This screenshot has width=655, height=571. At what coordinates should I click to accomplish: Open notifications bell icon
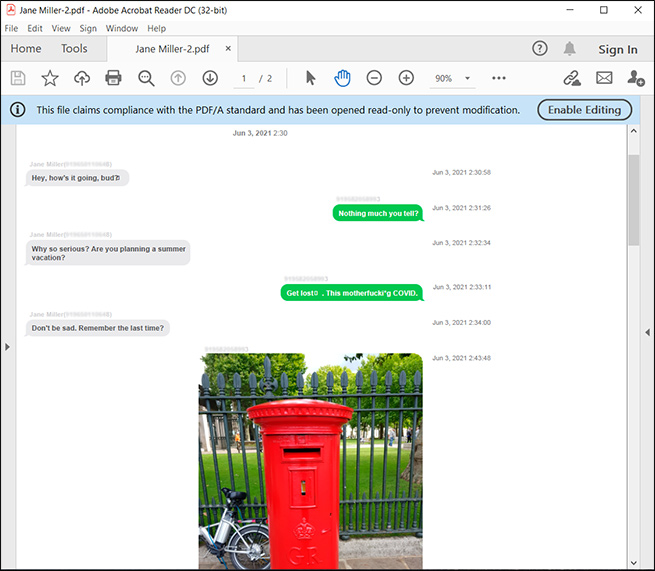(x=570, y=49)
